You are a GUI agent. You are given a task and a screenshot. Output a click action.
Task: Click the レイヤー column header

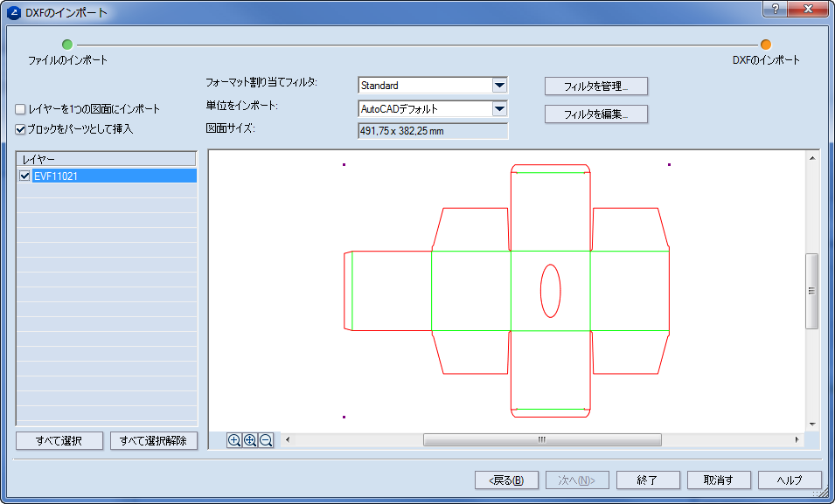coord(107,159)
